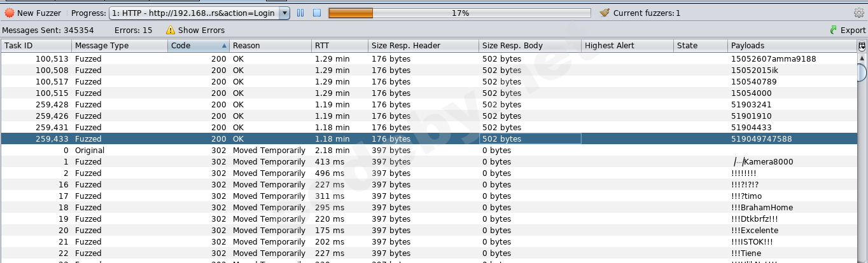
Task: Stop the current fuzzer
Action: pyautogui.click(x=316, y=13)
